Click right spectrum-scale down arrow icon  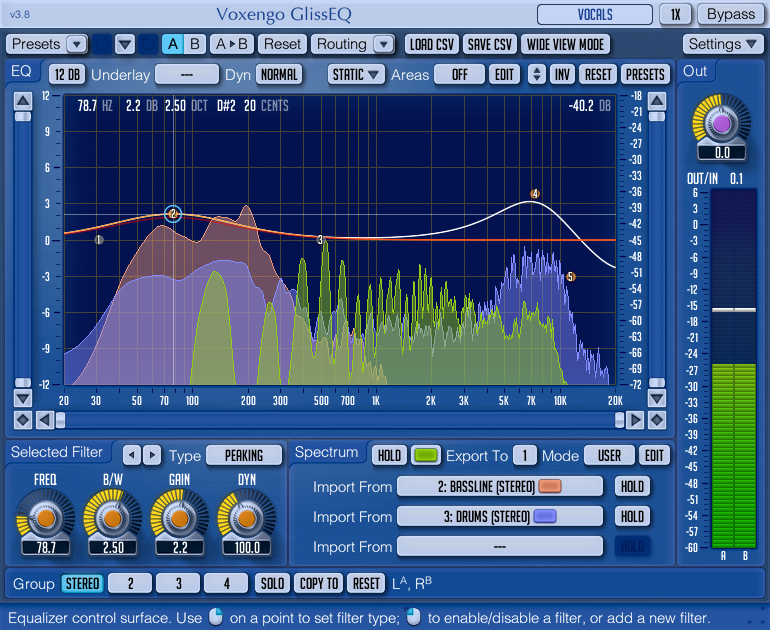[657, 398]
